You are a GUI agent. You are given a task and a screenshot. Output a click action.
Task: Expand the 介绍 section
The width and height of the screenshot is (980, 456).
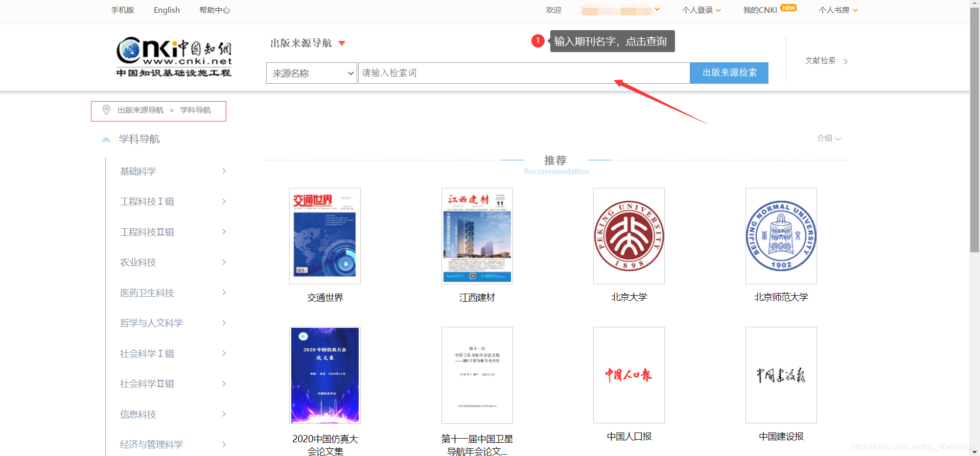pyautogui.click(x=829, y=138)
